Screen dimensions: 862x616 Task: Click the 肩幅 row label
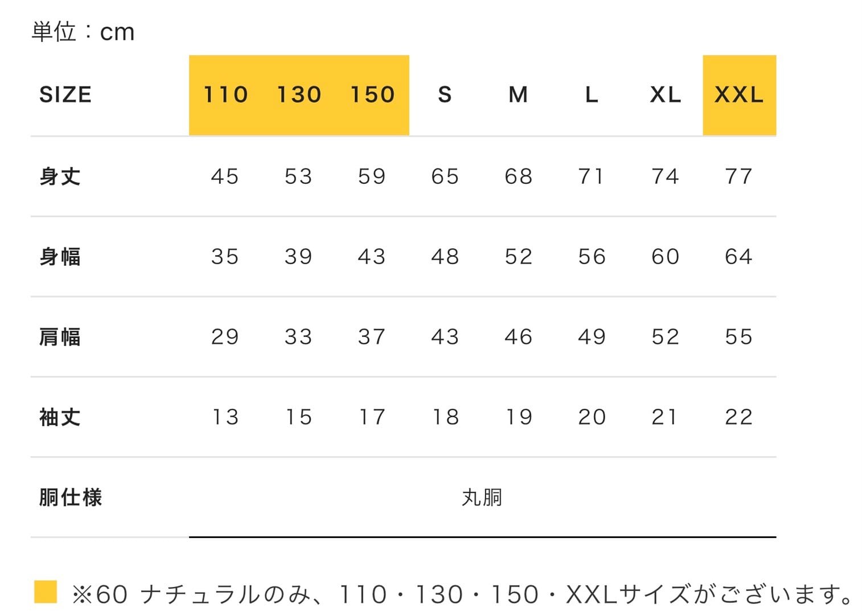pos(60,337)
